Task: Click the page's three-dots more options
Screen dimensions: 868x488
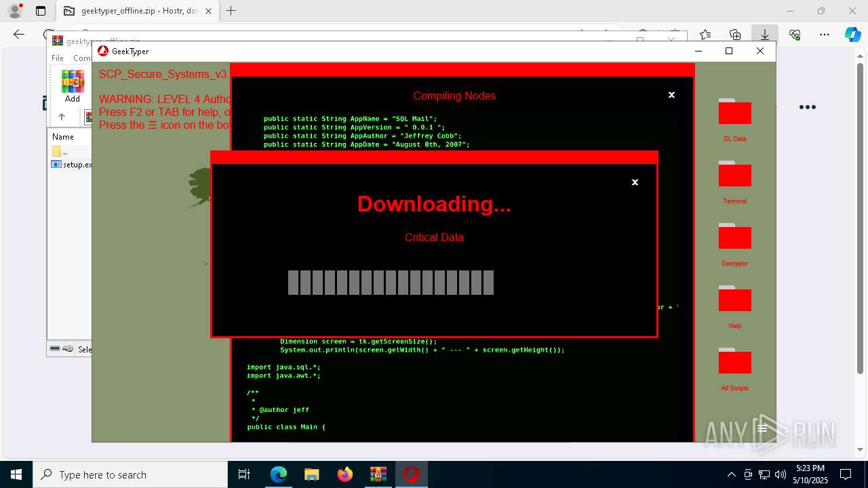Action: (x=807, y=107)
